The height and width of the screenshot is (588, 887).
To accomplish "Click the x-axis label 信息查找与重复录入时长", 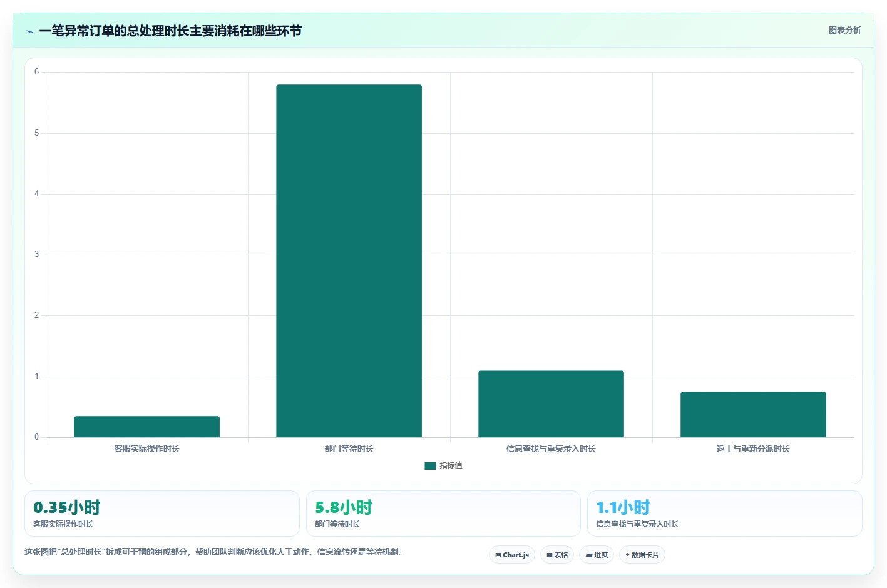I will [551, 449].
